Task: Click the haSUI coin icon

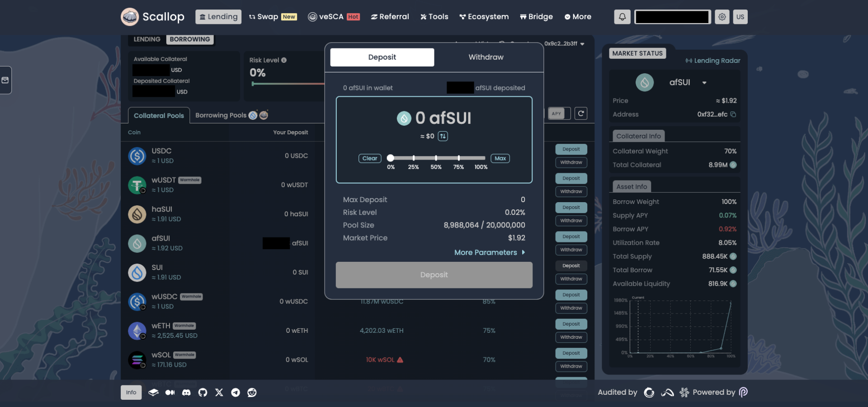Action: point(137,214)
